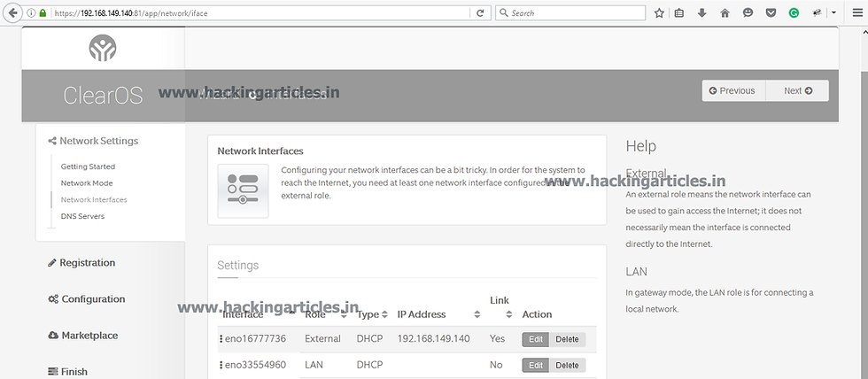Go to browser home icon
Image resolution: width=868 pixels, height=379 pixels.
pyautogui.click(x=725, y=12)
